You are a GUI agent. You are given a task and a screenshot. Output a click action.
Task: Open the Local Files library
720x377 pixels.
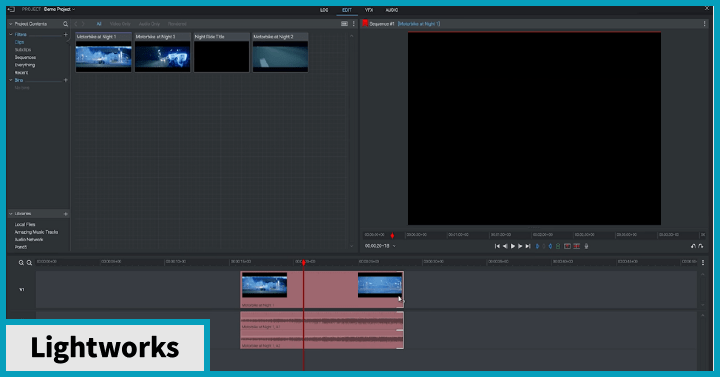25,225
